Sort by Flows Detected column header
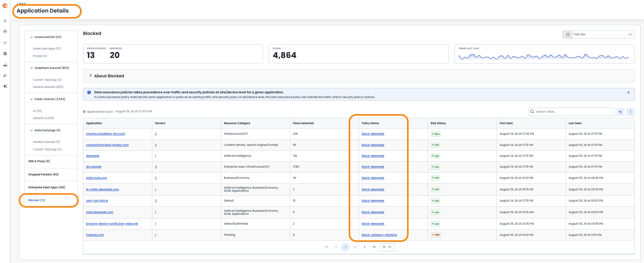The height and width of the screenshot is (263, 644). click(x=303, y=123)
